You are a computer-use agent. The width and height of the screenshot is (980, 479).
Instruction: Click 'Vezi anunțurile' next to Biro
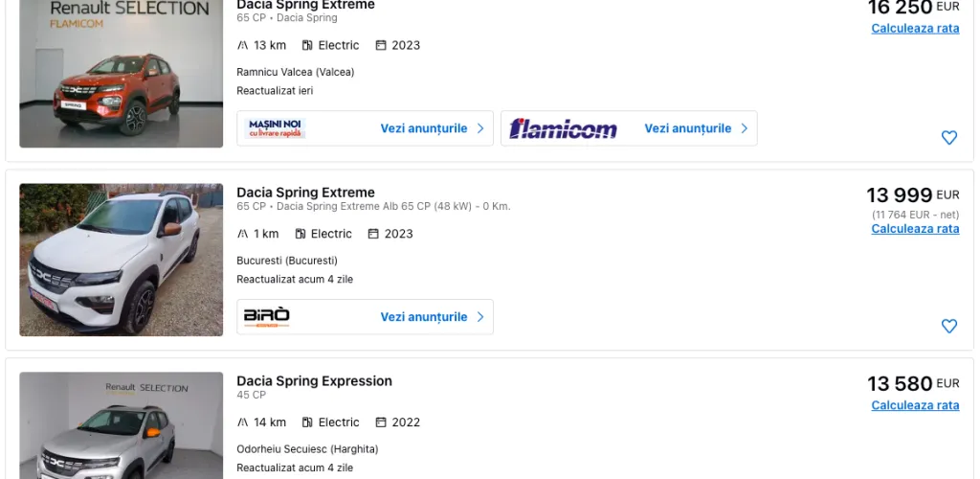point(424,317)
